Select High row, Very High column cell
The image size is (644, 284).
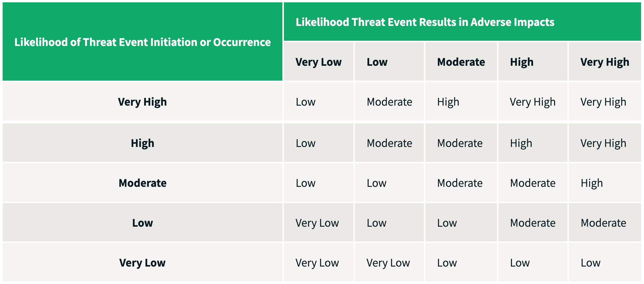[x=603, y=143]
